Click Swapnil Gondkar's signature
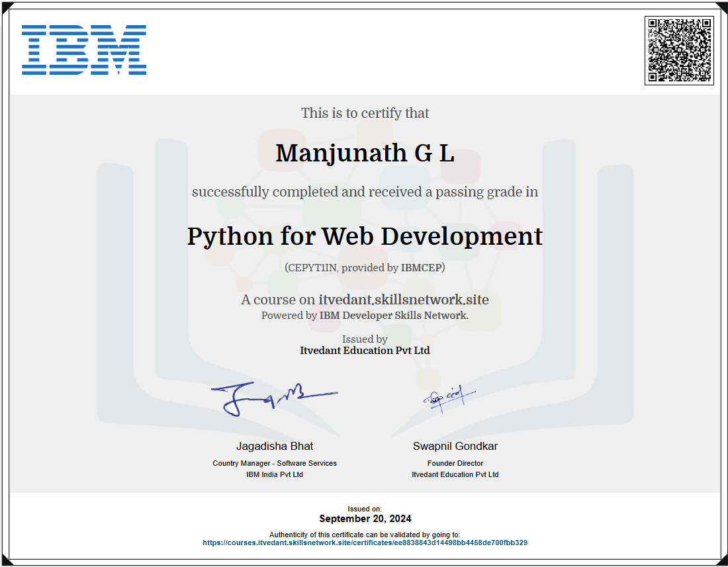Viewport: 728px width, 567px height. point(449,398)
